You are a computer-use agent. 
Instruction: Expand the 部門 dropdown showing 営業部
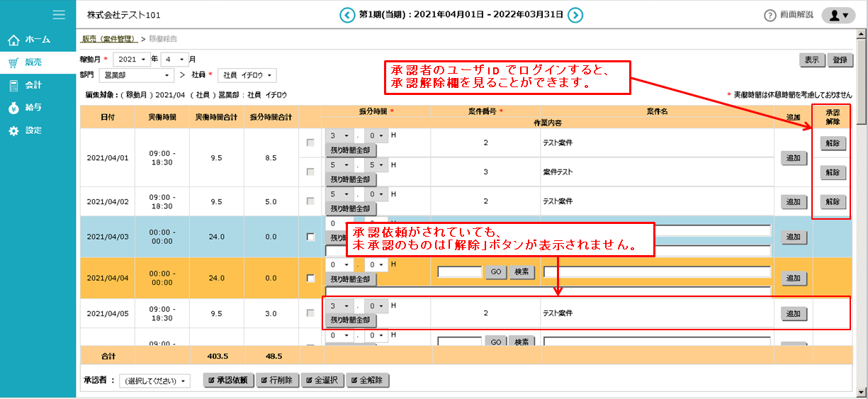click(135, 75)
